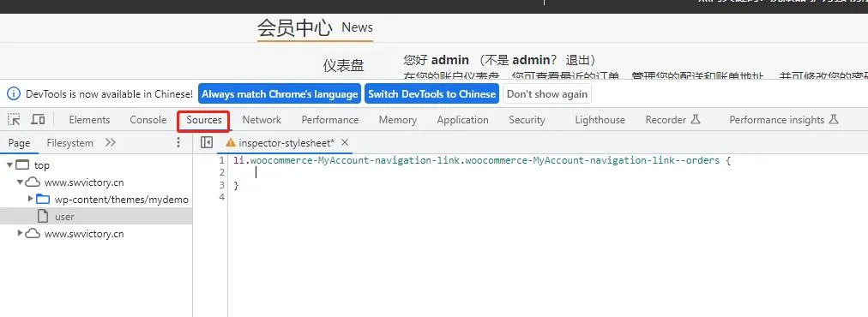This screenshot has width=868, height=317.
Task: Expand the wp-content/themes/mydemo folder
Action: pyautogui.click(x=30, y=199)
